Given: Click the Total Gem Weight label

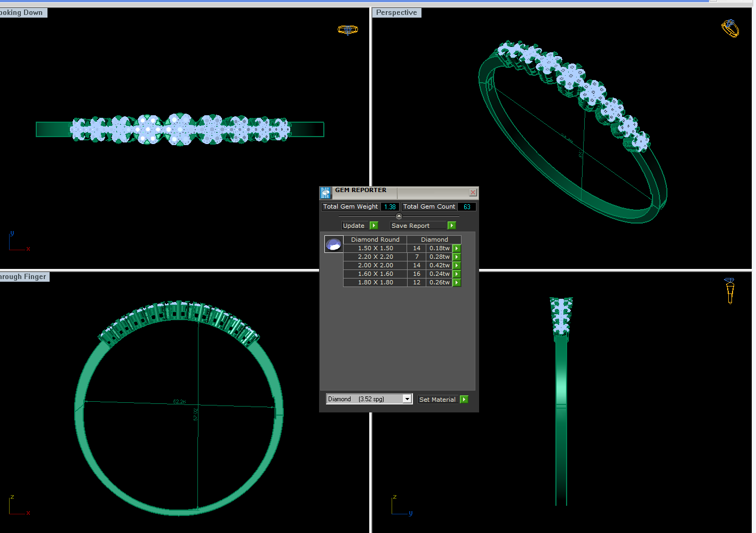Looking at the screenshot, I should click(351, 207).
